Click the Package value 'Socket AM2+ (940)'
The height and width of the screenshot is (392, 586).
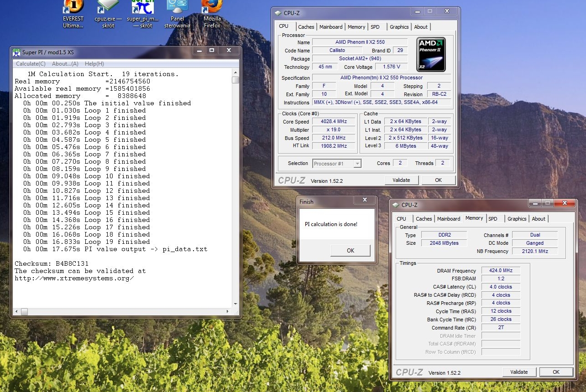click(360, 58)
